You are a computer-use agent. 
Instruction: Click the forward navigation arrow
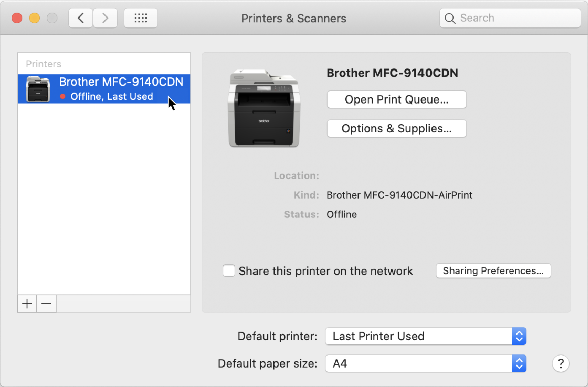coord(105,18)
